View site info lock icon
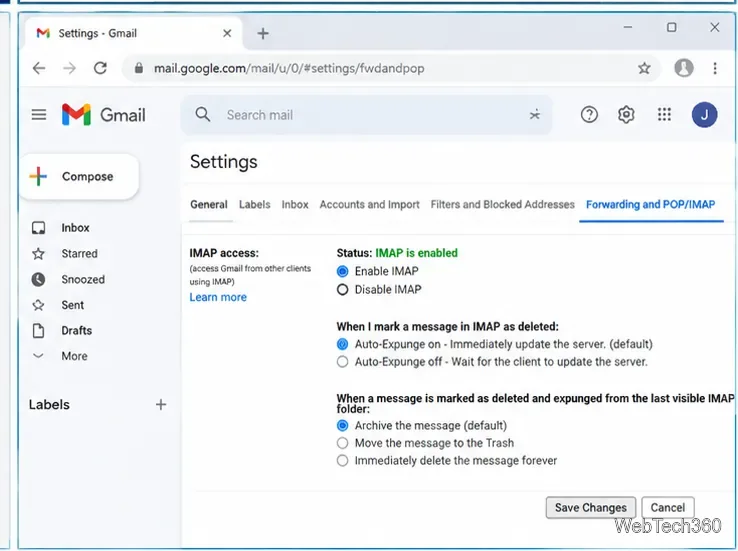This screenshot has height=551, width=738. point(138,68)
